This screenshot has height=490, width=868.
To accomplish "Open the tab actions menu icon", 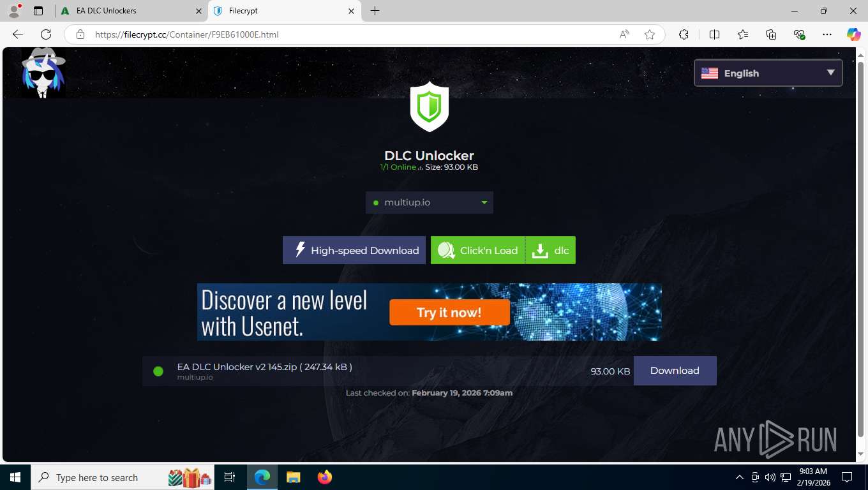I will pyautogui.click(x=38, y=11).
